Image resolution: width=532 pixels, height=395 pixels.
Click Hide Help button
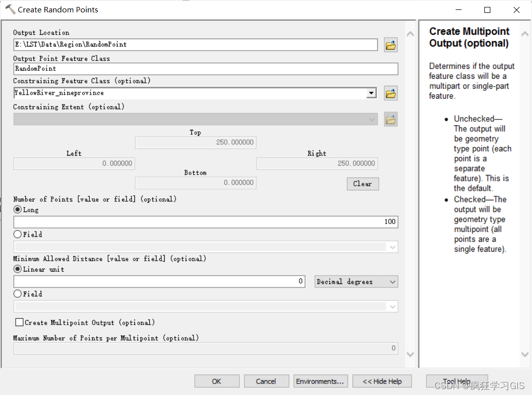pos(382,381)
